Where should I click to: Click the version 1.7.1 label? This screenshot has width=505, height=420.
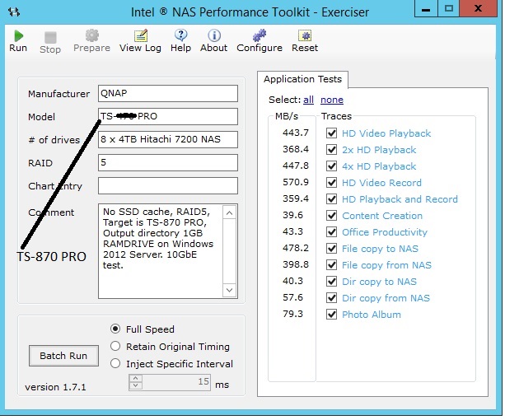55,387
